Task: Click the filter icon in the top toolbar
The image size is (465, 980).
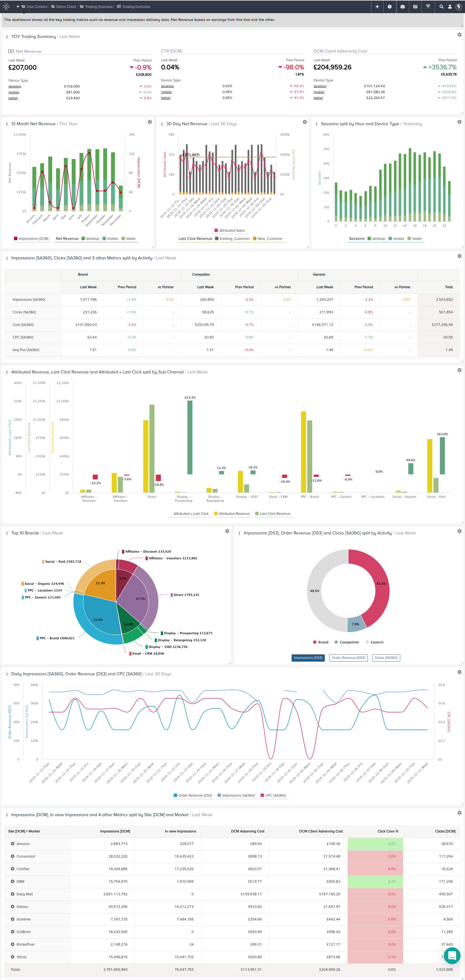Action: pyautogui.click(x=428, y=6)
